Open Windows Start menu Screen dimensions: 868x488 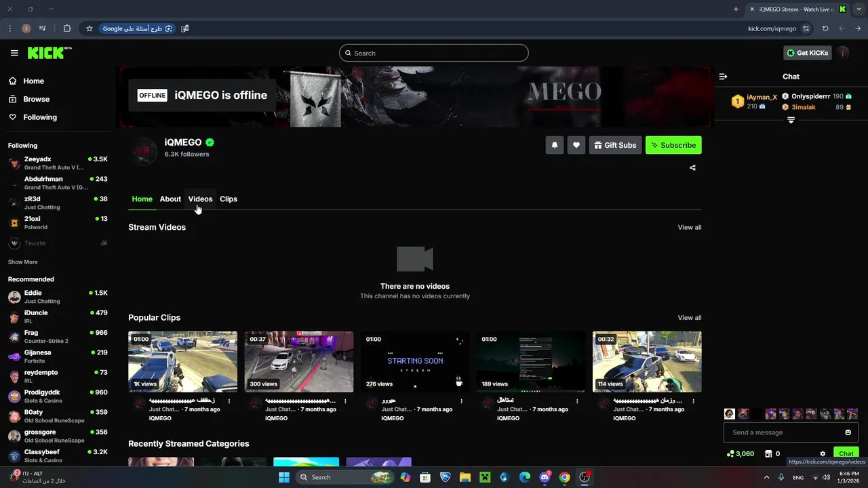coord(283,477)
